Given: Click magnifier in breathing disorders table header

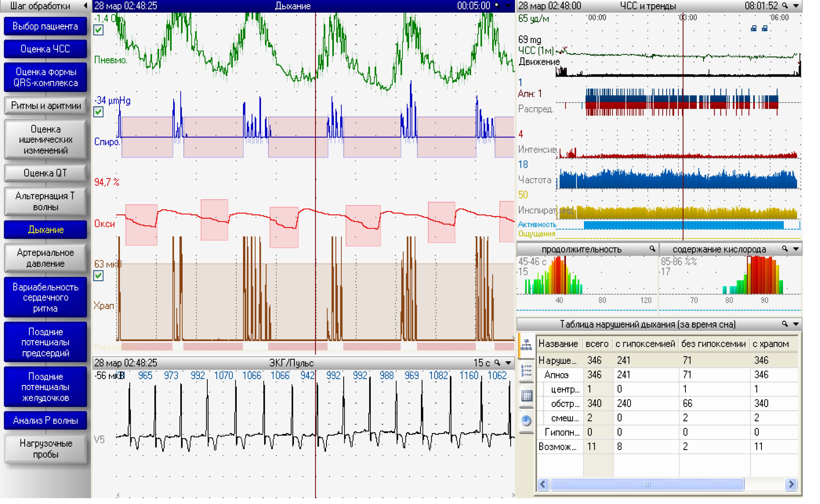Looking at the screenshot, I should pos(785,324).
